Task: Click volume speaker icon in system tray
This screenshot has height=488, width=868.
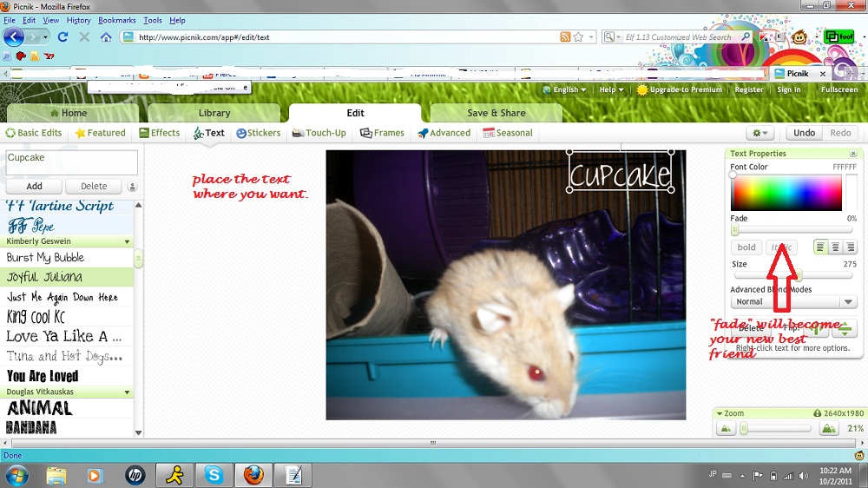Action: click(x=803, y=475)
